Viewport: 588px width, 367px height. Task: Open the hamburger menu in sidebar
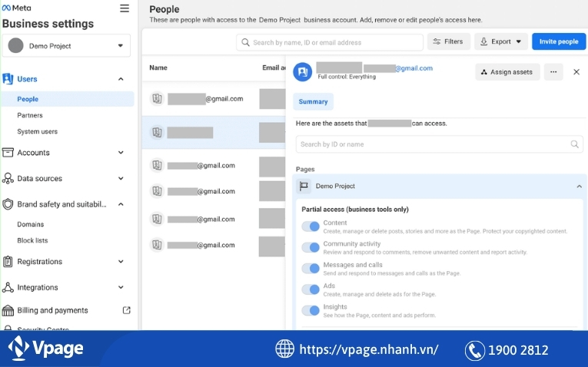point(125,8)
